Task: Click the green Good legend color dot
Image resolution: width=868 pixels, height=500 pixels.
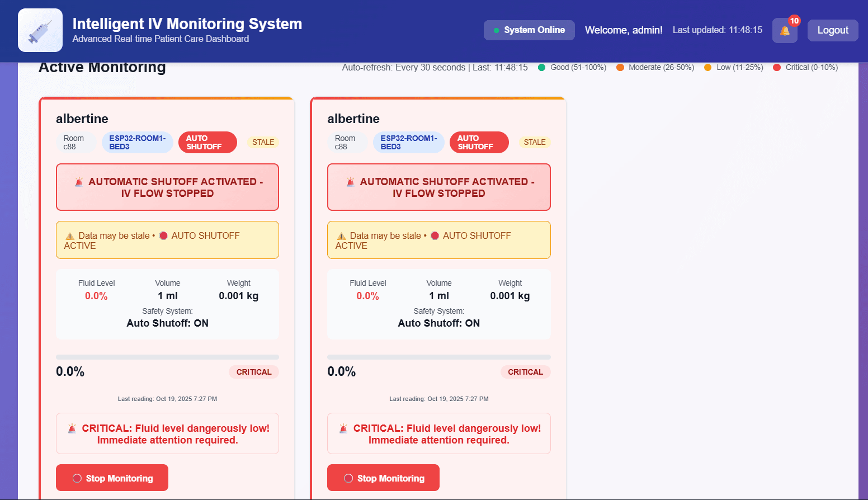Action: [x=541, y=67]
